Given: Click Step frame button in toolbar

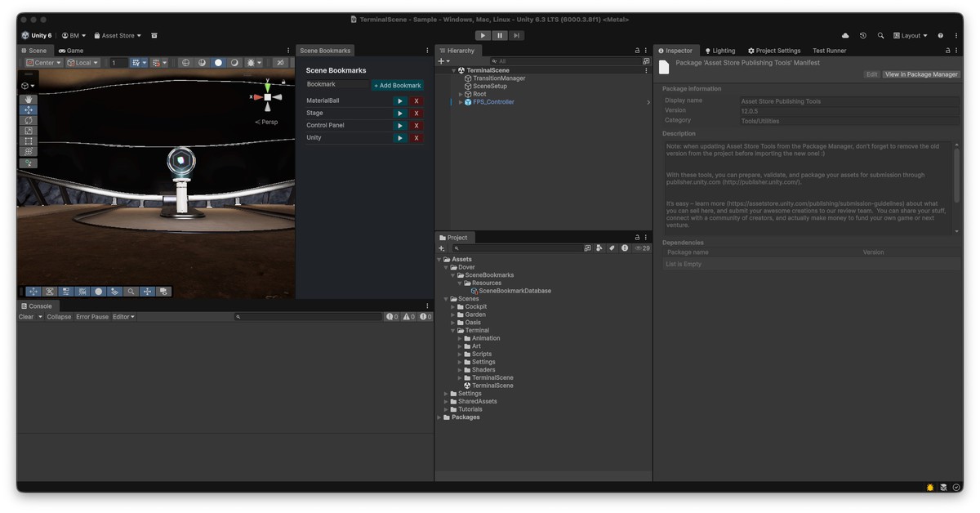Looking at the screenshot, I should tap(516, 36).
